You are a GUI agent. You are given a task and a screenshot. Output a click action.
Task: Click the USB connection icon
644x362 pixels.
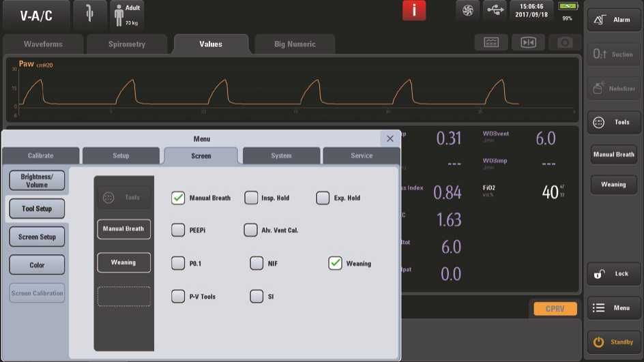[x=494, y=11]
